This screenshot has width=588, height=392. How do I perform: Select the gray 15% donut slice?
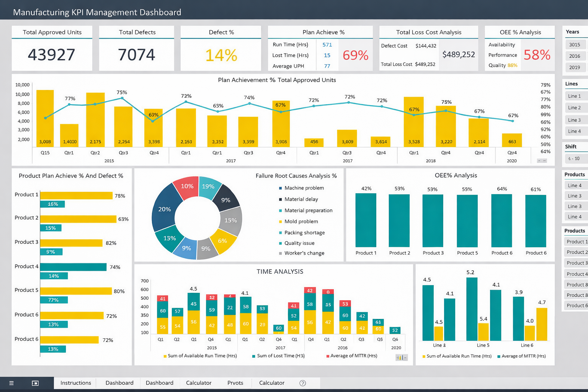231,220
